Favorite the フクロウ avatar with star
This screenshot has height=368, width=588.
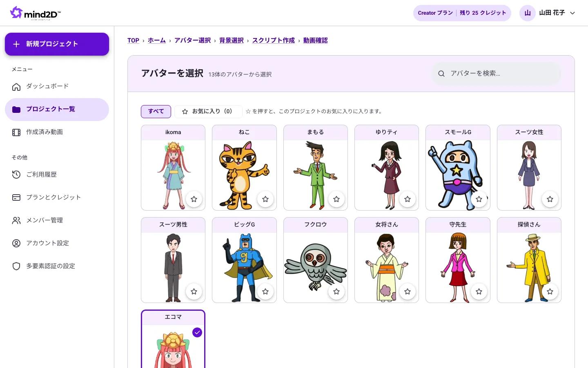coord(336,292)
